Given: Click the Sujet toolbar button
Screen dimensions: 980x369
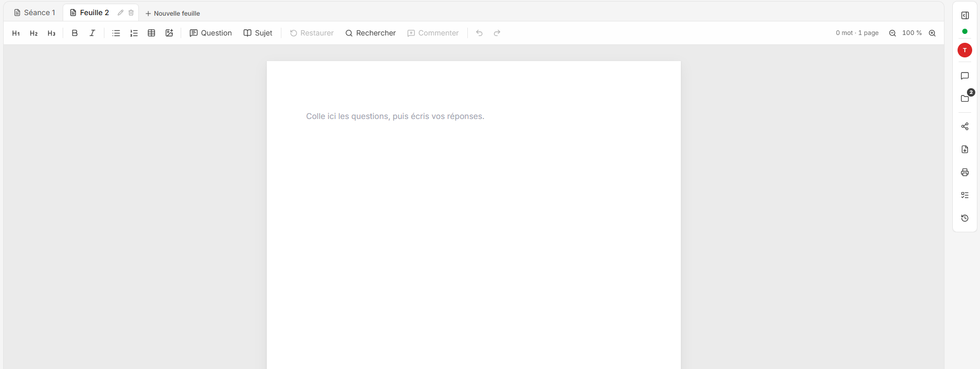Looking at the screenshot, I should tap(258, 33).
